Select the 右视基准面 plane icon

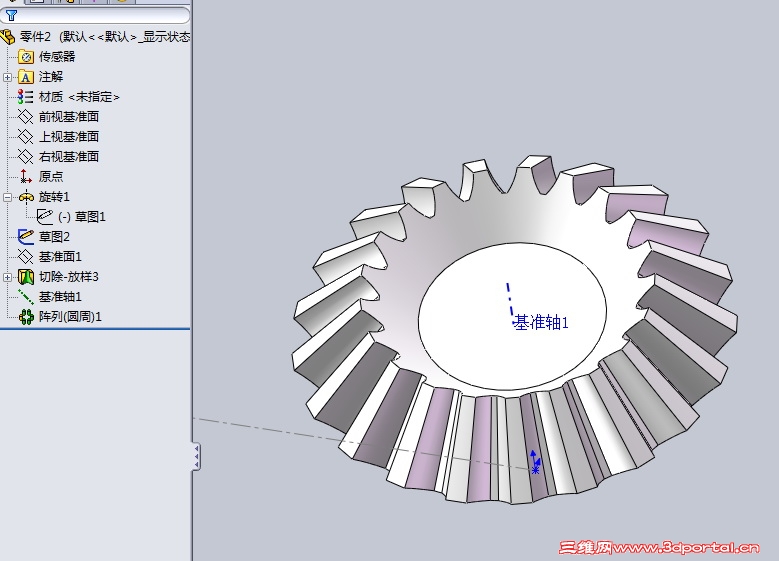point(26,157)
